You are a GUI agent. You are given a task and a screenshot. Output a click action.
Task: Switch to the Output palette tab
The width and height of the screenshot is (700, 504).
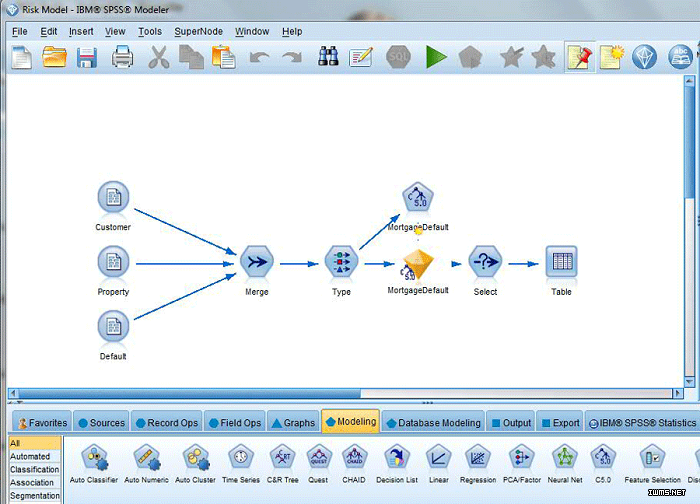(x=511, y=422)
